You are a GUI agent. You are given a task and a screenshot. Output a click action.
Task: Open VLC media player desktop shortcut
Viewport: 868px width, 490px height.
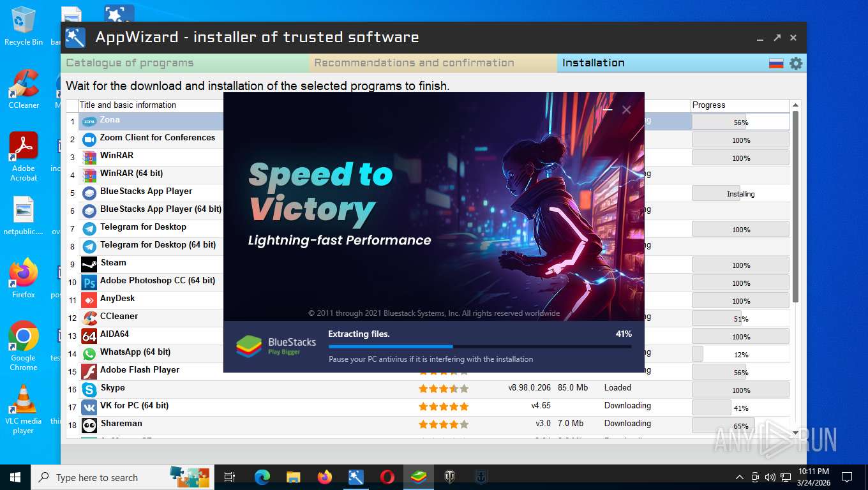click(x=24, y=409)
